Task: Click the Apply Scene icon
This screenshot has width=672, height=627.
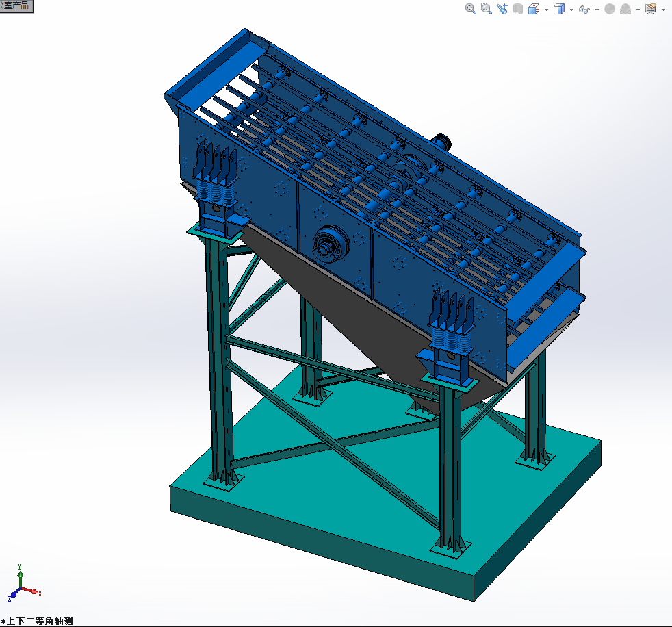Action: 625,9
